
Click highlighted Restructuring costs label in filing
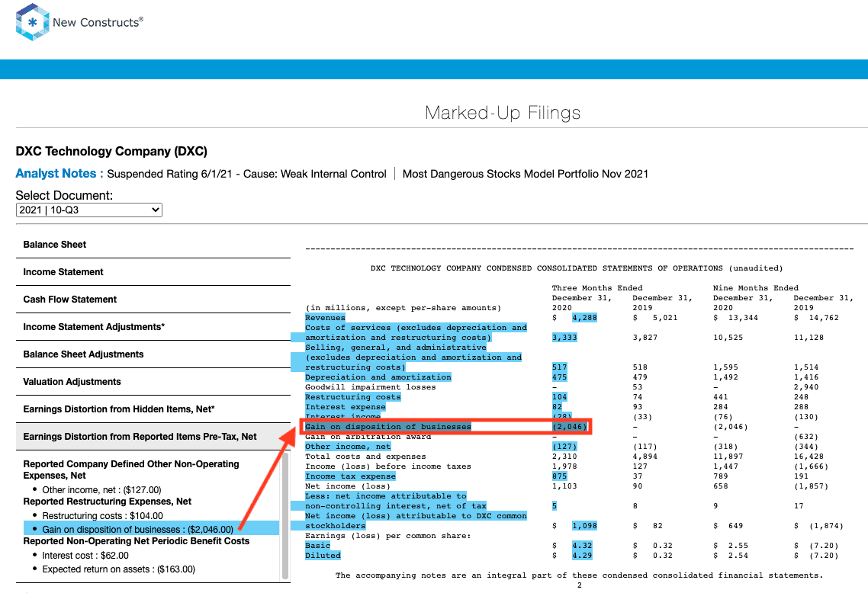[352, 397]
